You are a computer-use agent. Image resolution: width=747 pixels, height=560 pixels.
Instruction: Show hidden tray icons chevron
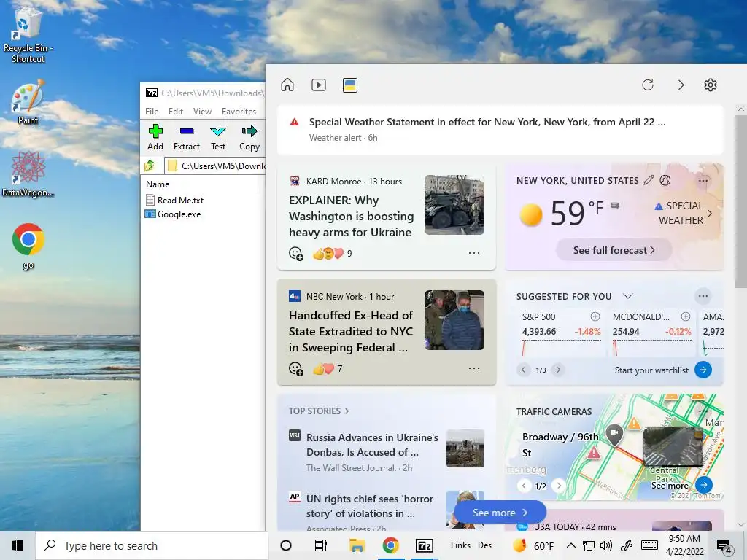(x=570, y=545)
